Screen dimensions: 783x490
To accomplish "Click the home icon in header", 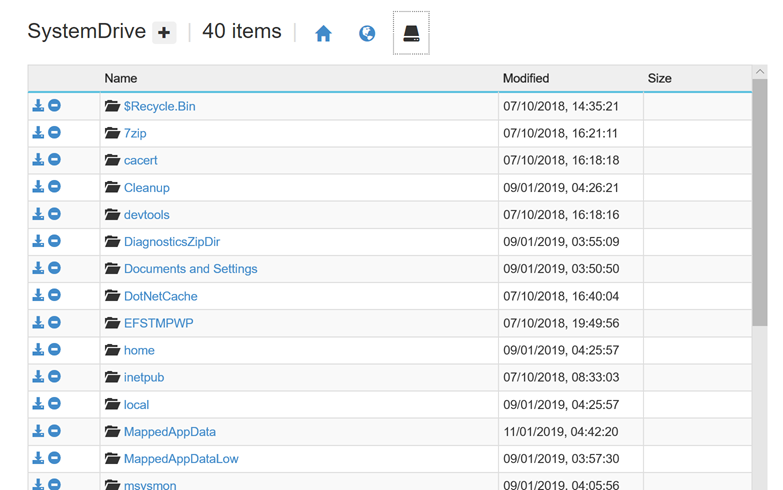I will (x=323, y=34).
